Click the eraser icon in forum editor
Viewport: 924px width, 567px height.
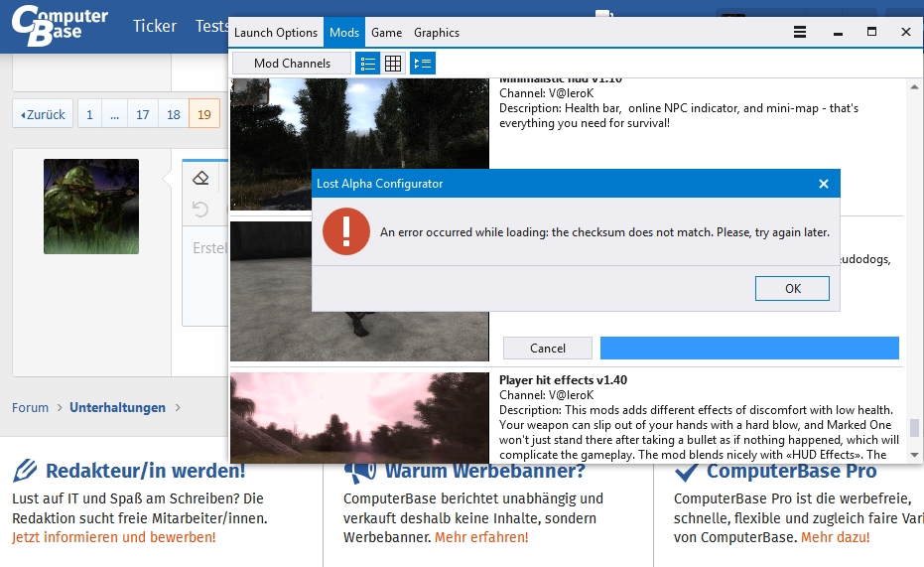pos(200,178)
